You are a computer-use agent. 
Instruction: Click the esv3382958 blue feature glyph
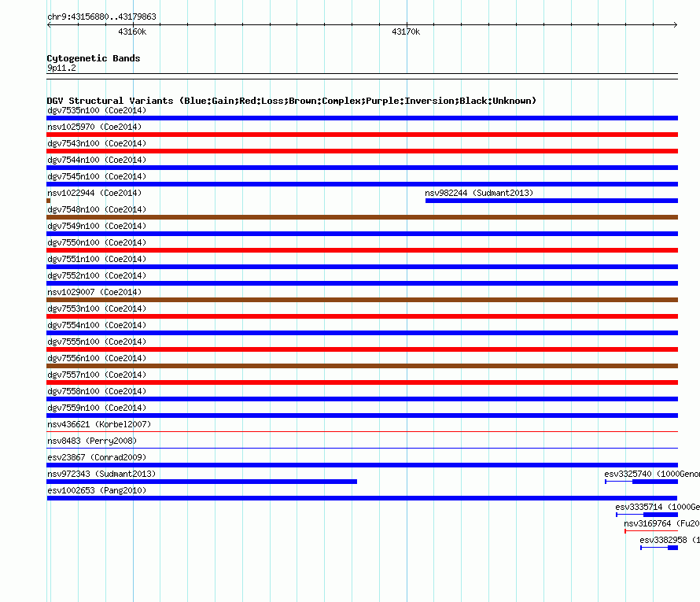click(659, 548)
